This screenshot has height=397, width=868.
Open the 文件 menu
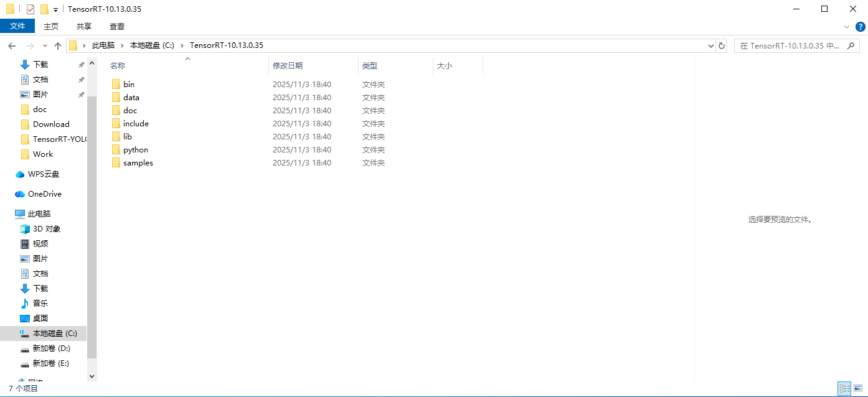17,26
